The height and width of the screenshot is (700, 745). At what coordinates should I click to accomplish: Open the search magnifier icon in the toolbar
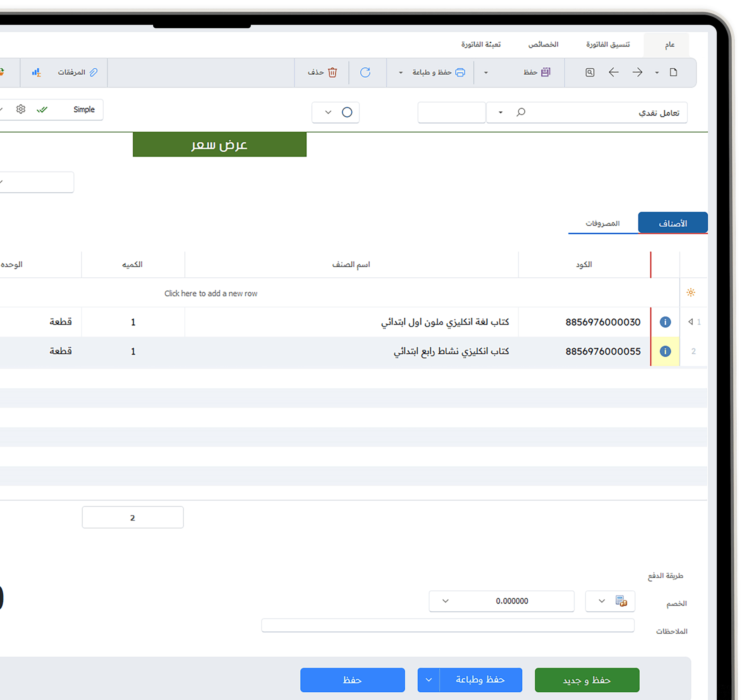[590, 72]
